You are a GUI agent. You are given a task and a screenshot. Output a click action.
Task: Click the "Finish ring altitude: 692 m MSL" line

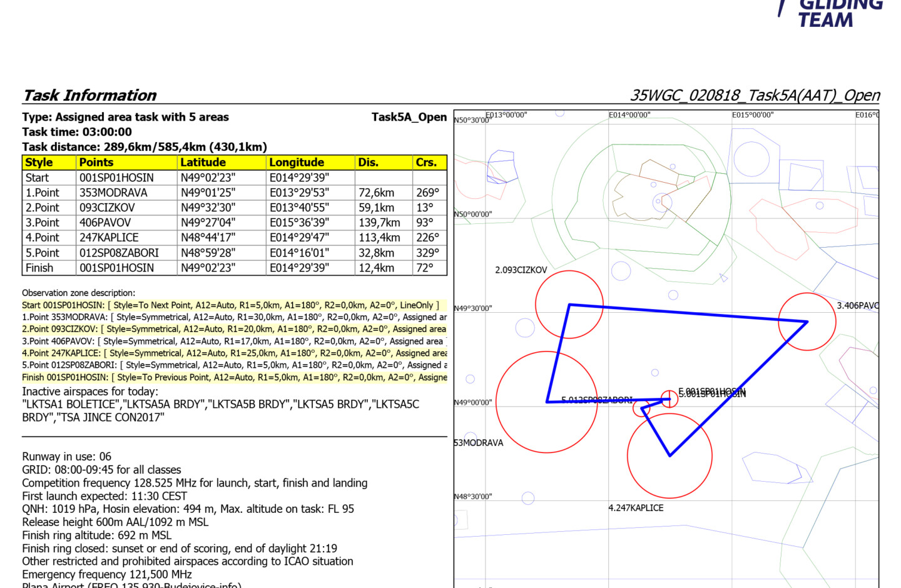tap(96, 535)
